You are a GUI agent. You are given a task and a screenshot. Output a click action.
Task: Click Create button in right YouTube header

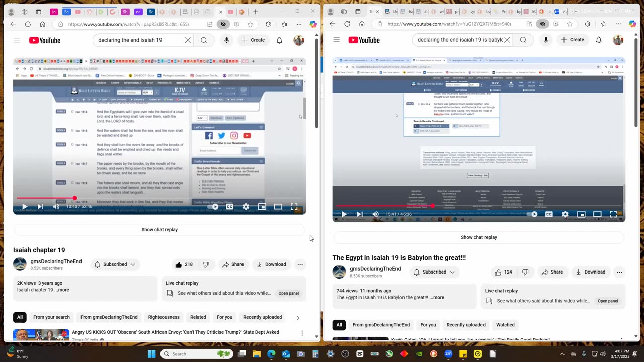573,40
